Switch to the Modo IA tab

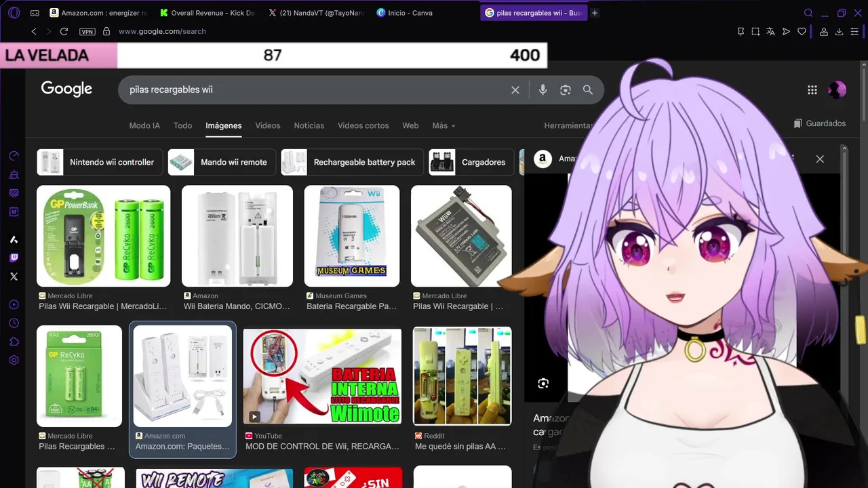[144, 125]
